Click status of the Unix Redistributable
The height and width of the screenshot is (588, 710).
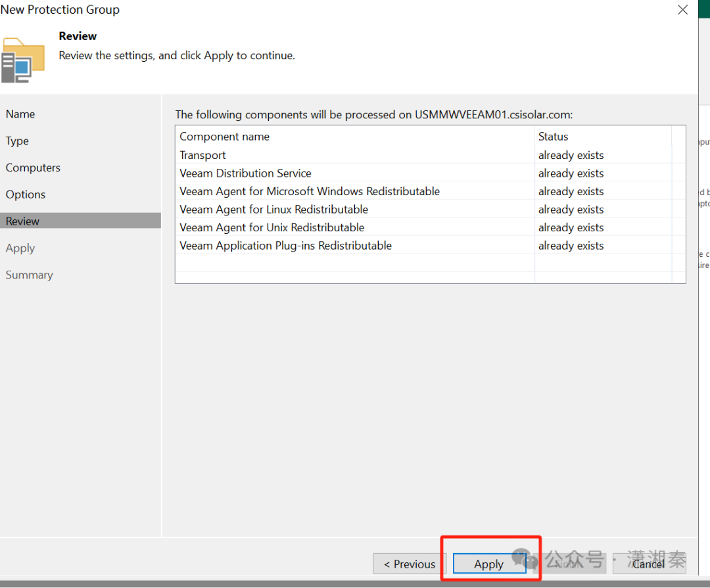click(571, 227)
